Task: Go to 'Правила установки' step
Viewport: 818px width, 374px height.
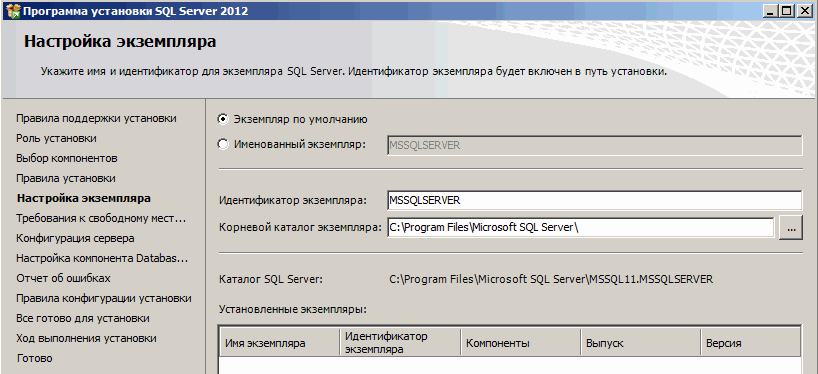Action: [x=66, y=178]
